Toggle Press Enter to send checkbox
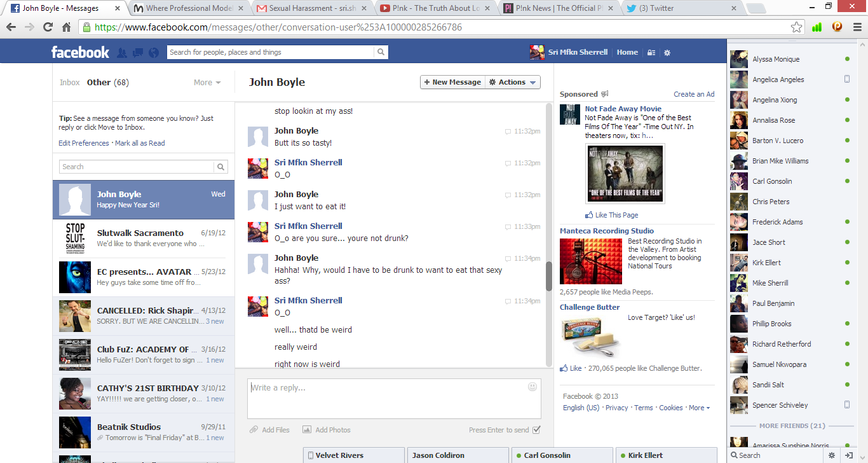The height and width of the screenshot is (463, 868). [536, 430]
